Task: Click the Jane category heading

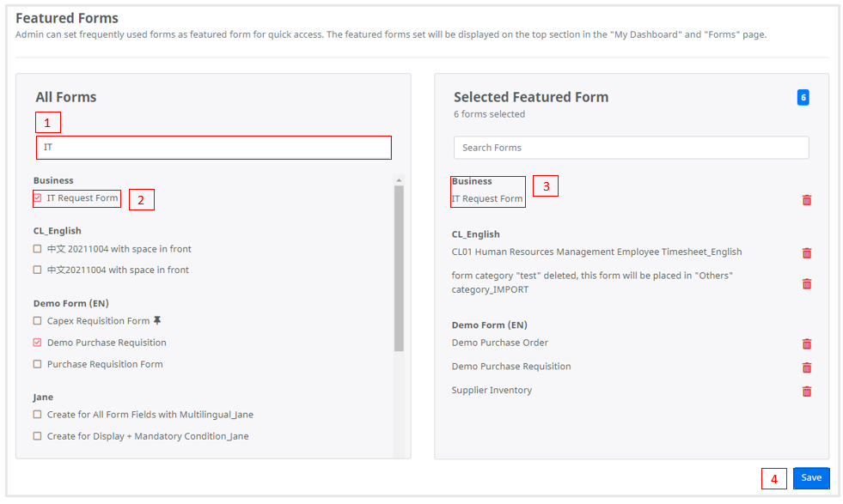Action: tap(43, 397)
